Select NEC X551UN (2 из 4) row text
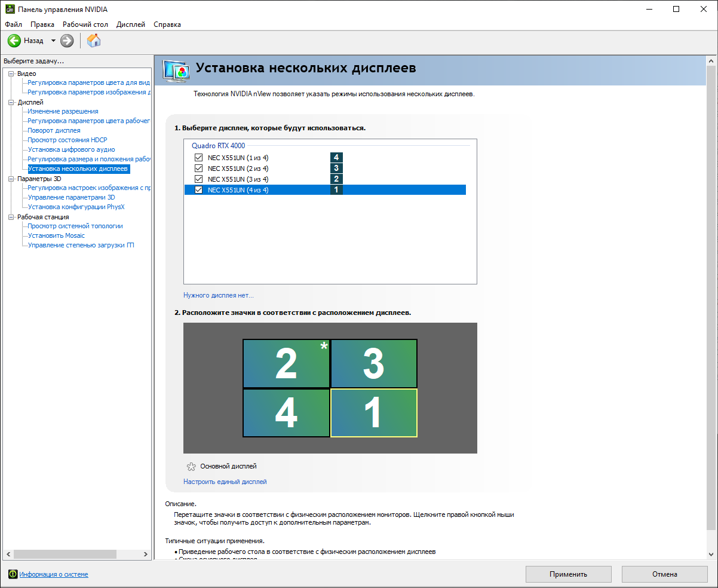The image size is (718, 588). click(x=238, y=169)
